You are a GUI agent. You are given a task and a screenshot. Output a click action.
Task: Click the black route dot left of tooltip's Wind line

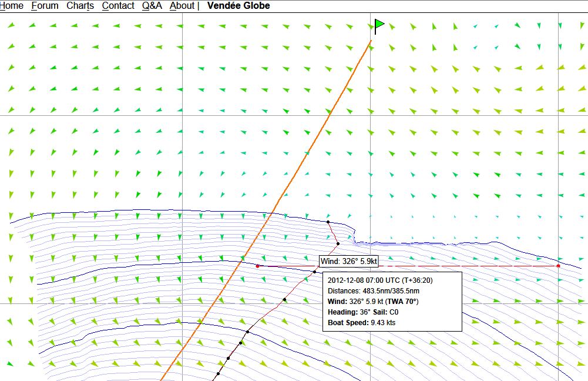pyautogui.click(x=284, y=300)
